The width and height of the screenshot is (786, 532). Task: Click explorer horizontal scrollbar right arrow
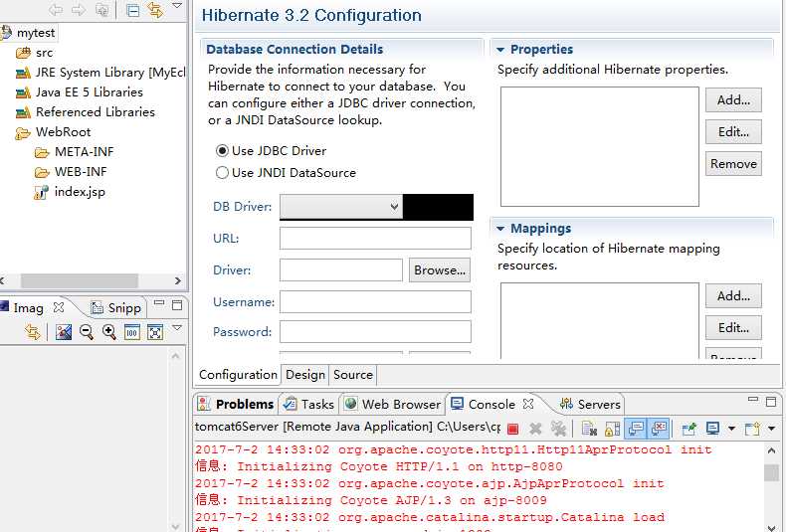coord(177,280)
